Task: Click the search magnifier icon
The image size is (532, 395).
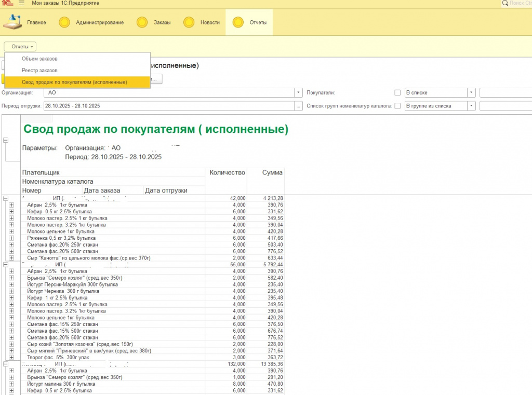Action: 506,4
